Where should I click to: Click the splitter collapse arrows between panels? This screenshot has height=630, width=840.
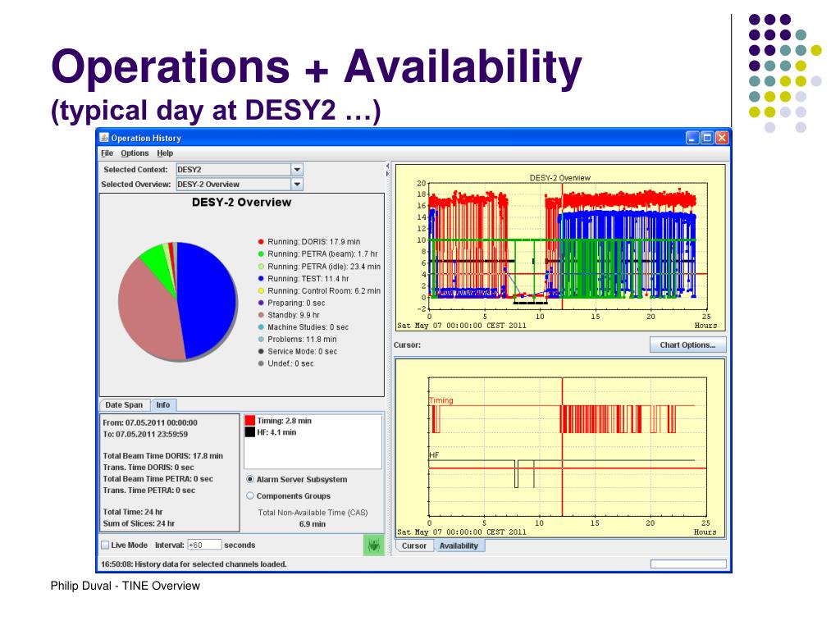click(x=387, y=169)
